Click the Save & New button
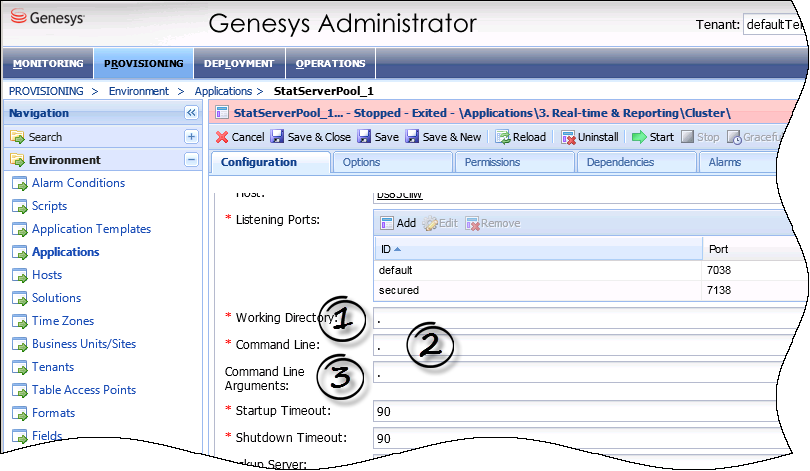Image resolution: width=810 pixels, height=471 pixels. [x=444, y=137]
